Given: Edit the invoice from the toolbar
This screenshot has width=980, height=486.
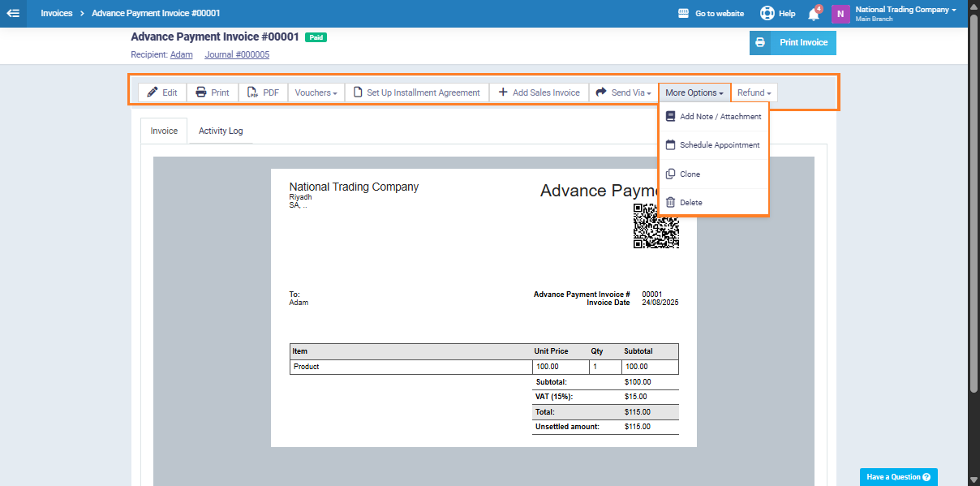Looking at the screenshot, I should point(162,92).
